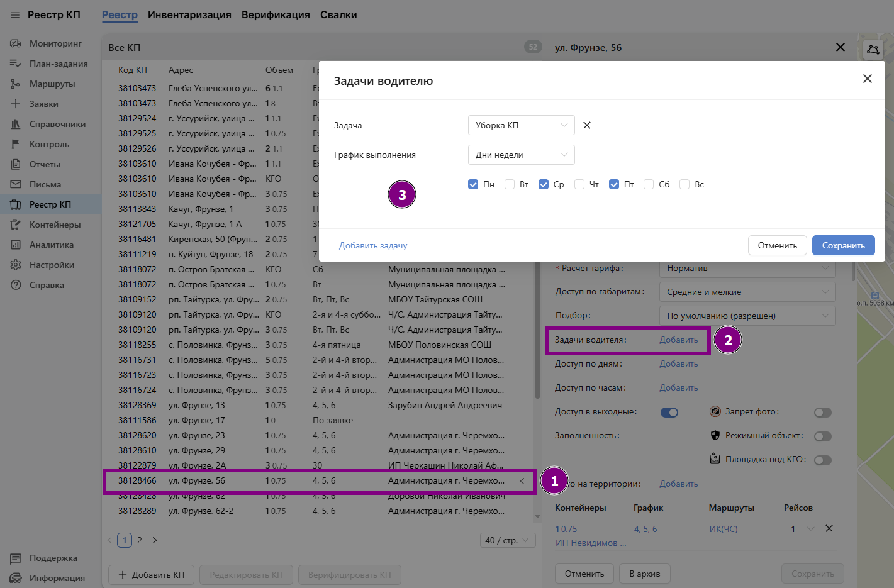The width and height of the screenshot is (894, 588).
Task: Open the Задача dropdown Уборка КП
Action: point(521,125)
